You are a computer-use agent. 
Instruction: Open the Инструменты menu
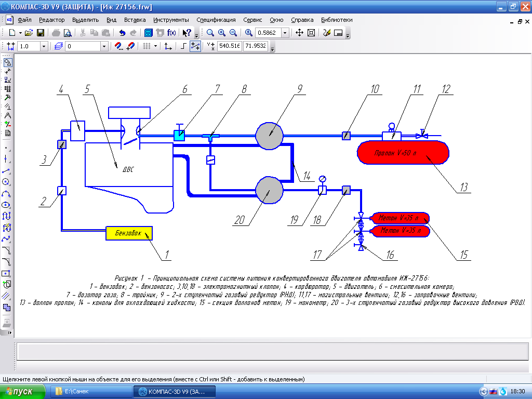[x=171, y=20]
